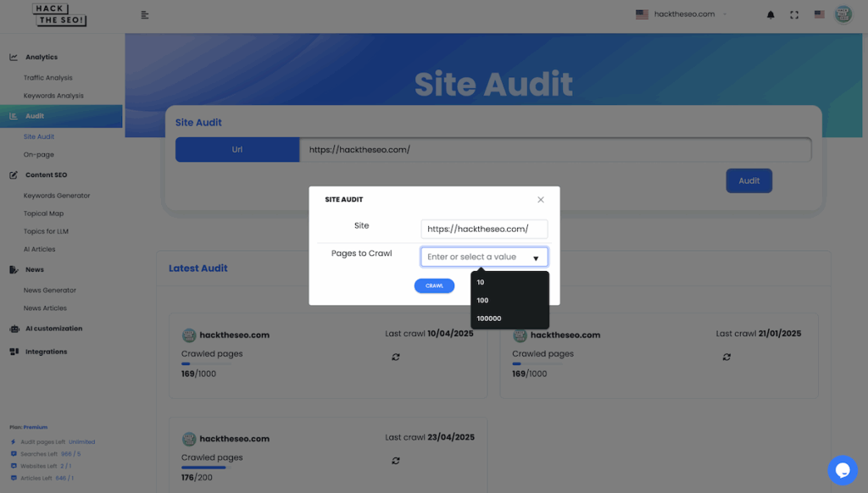868x493 pixels.
Task: Refresh the 10/04/2025 crawl audit
Action: coord(396,357)
